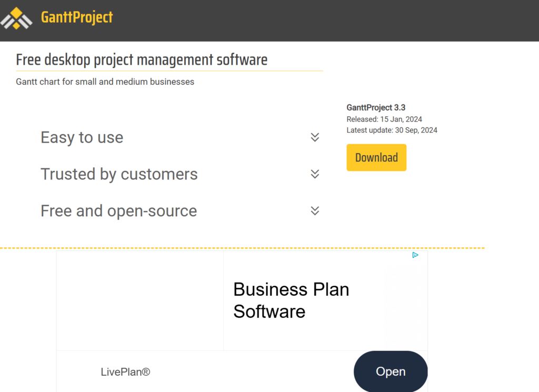Click the GanttProject 3.3 version text
This screenshot has height=392, width=539.
(376, 107)
